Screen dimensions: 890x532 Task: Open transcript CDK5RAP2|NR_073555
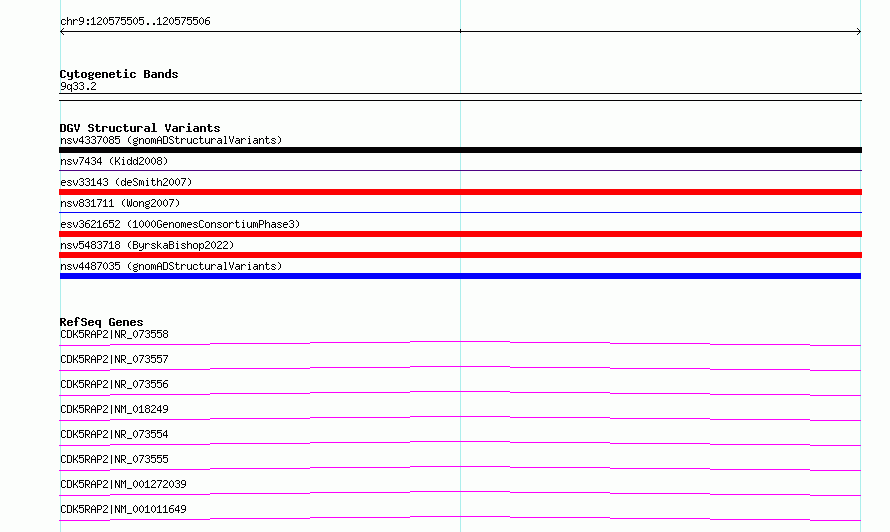tap(114, 459)
